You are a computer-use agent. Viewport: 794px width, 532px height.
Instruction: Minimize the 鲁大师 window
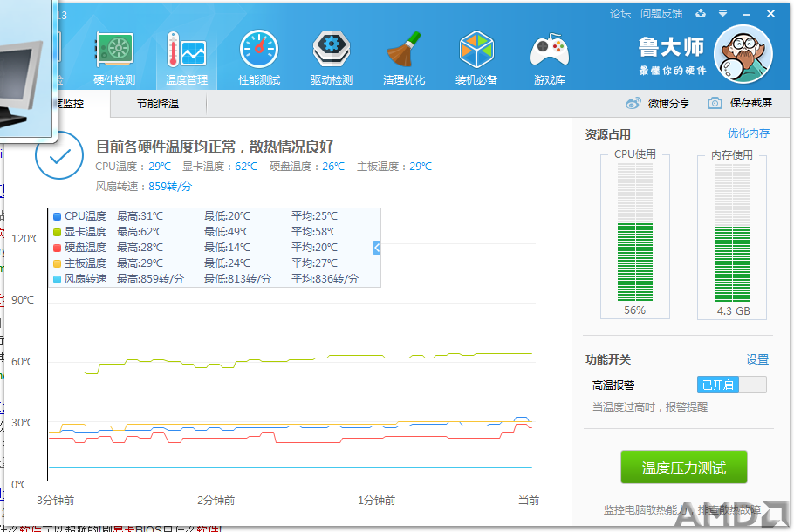(x=746, y=14)
